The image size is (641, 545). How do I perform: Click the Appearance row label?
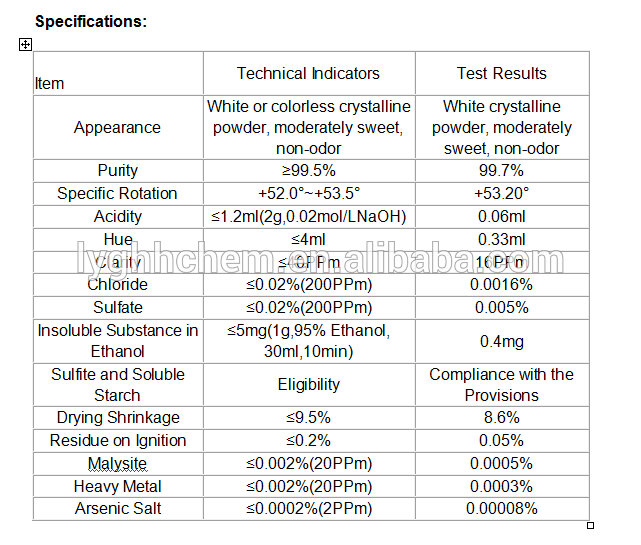(117, 127)
